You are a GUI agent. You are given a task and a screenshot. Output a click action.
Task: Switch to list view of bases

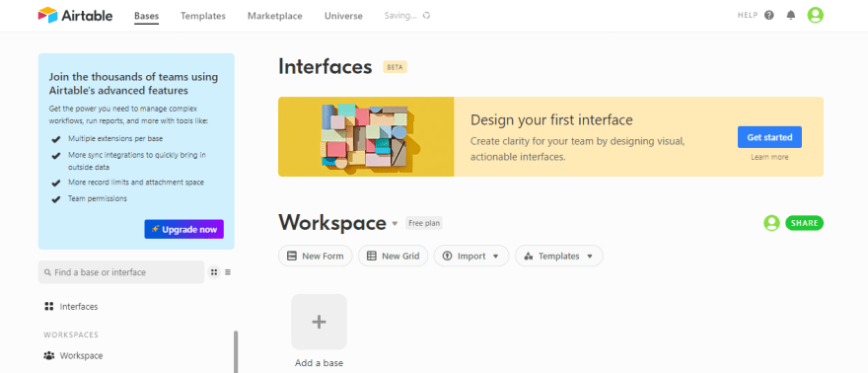tap(228, 272)
